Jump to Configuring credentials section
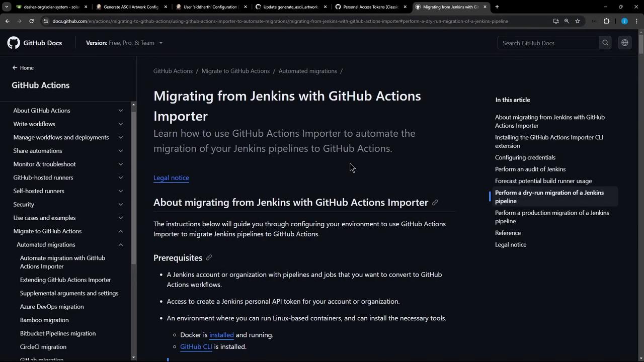This screenshot has height=362, width=644. (525, 157)
